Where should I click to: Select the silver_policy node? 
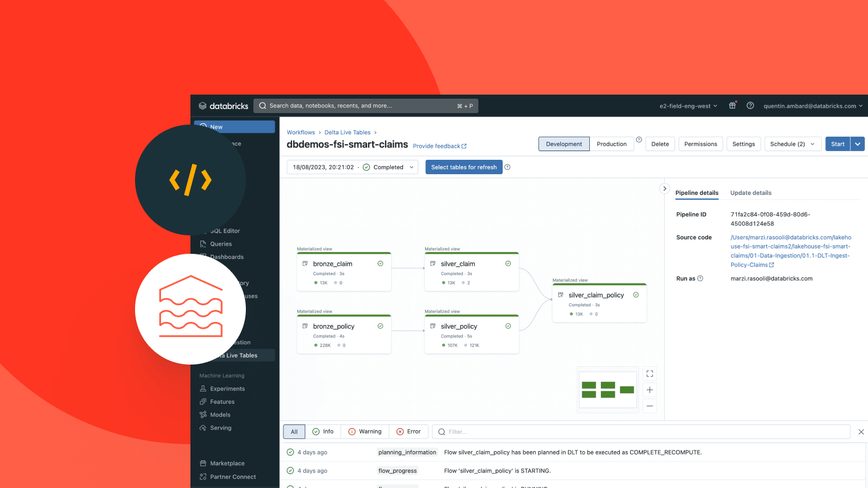click(x=472, y=334)
